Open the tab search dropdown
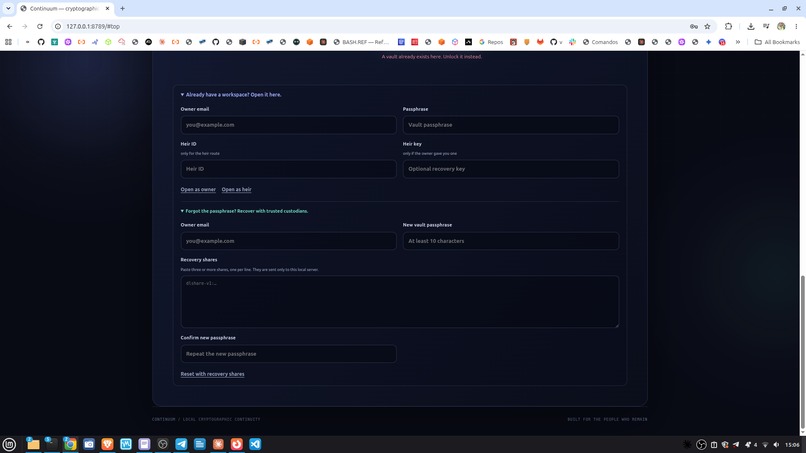 (8, 8)
